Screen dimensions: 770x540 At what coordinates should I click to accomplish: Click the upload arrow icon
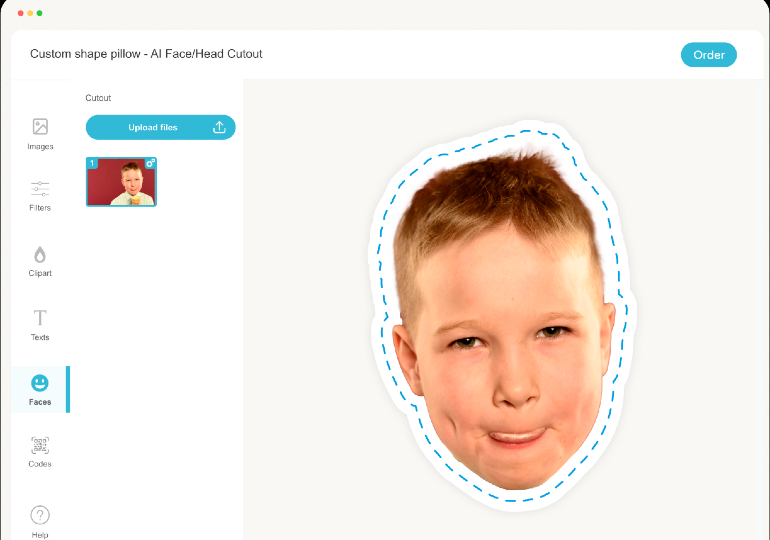[219, 127]
